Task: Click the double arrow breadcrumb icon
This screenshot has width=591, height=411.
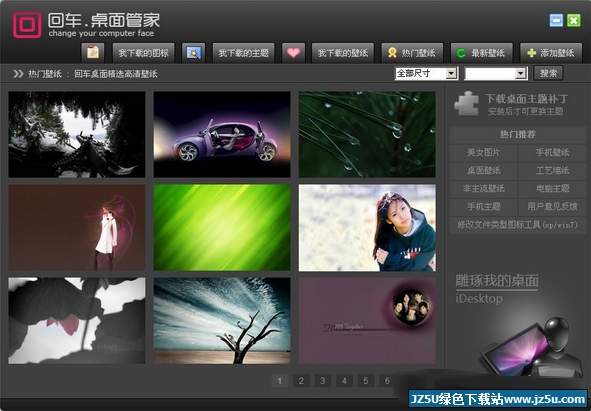Action: coord(18,74)
